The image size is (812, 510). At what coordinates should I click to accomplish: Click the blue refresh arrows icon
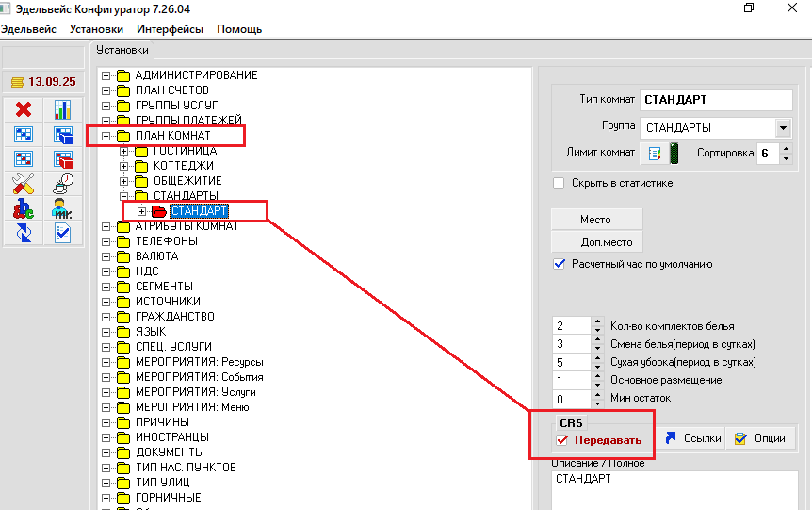click(24, 233)
